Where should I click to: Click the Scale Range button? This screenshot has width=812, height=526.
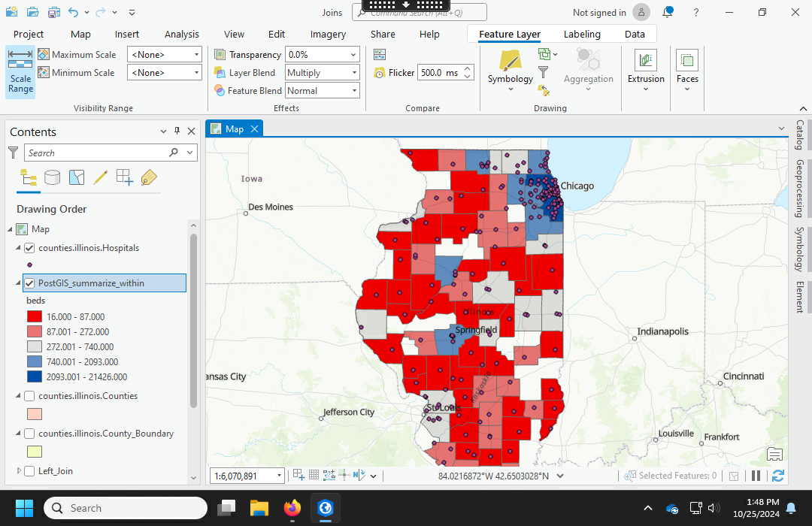20,72
